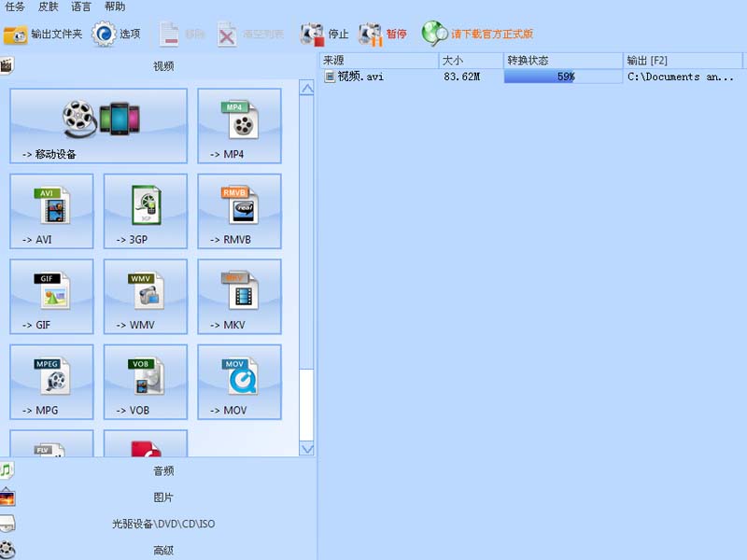Expand the 图片 picture category
Viewport: 747px width, 560px height.
(x=164, y=497)
